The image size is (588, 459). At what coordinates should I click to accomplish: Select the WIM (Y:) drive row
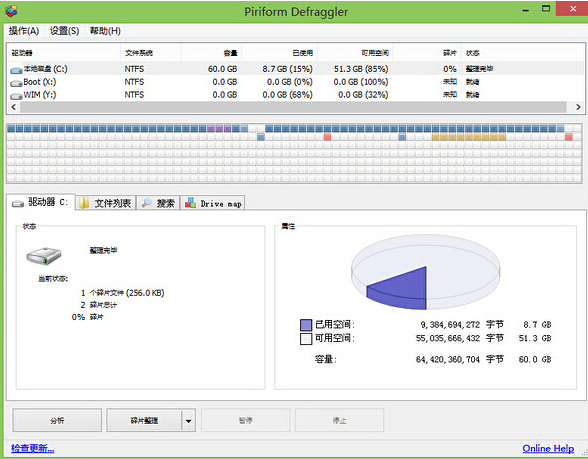coord(296,94)
